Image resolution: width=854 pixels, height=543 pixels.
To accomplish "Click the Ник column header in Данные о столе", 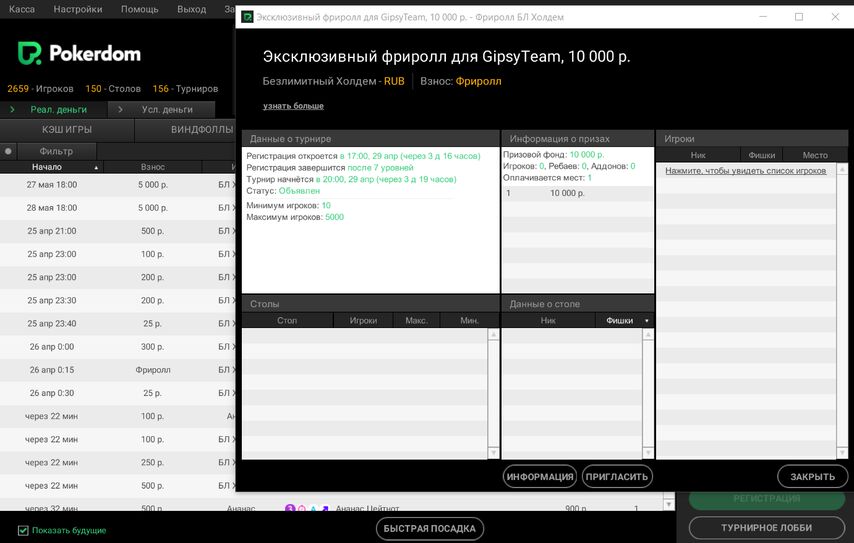I will pos(548,321).
